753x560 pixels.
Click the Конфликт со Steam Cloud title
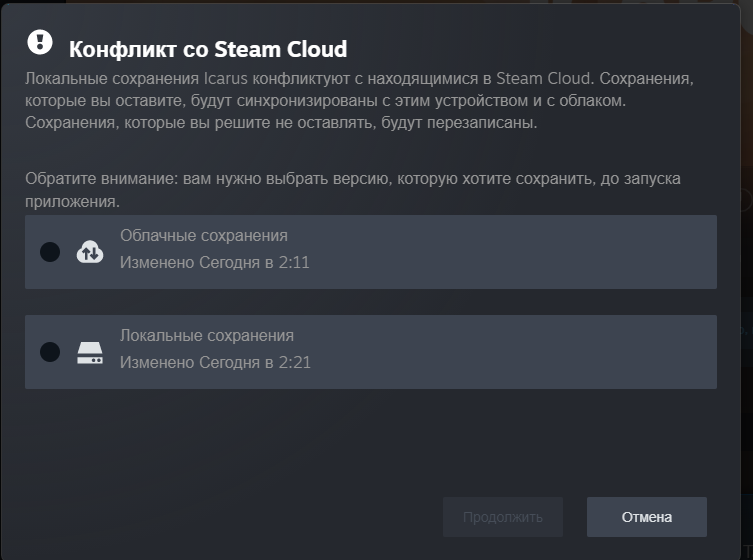click(x=207, y=48)
